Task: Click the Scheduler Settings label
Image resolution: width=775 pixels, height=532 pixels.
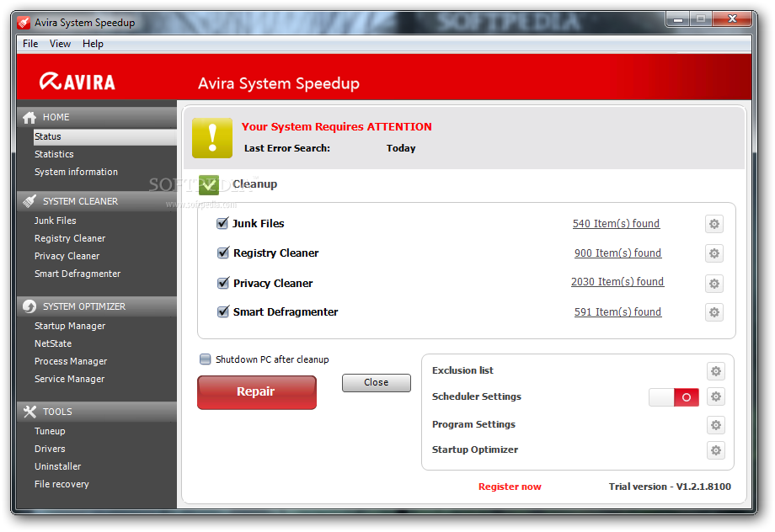Action: pos(477,396)
